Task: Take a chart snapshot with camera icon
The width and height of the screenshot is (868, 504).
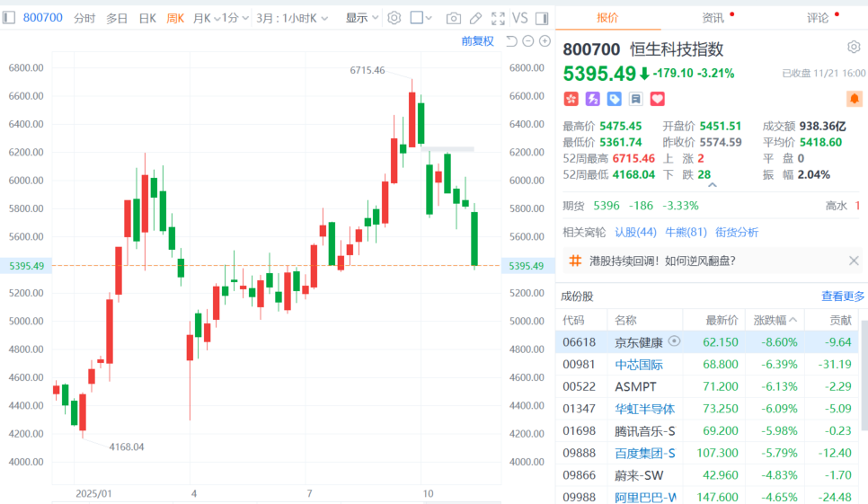Action: (454, 19)
